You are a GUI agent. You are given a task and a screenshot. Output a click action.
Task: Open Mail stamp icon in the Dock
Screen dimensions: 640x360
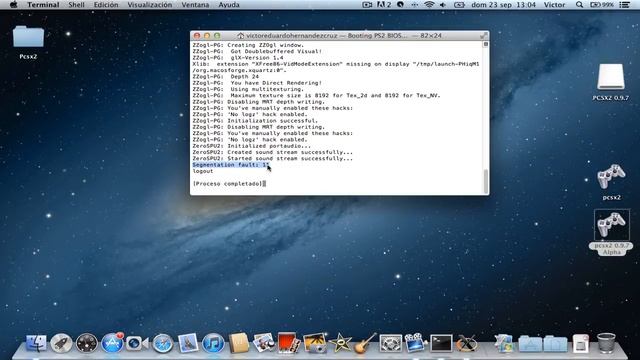[x=188, y=343]
